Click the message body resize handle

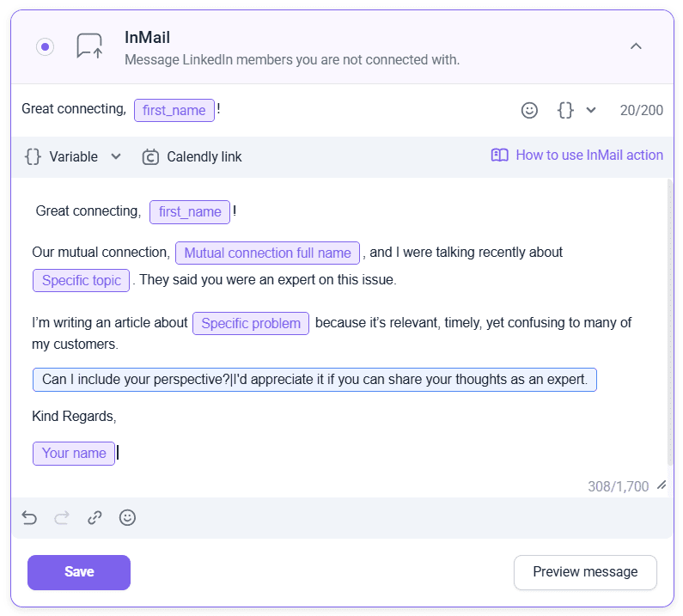click(x=662, y=485)
